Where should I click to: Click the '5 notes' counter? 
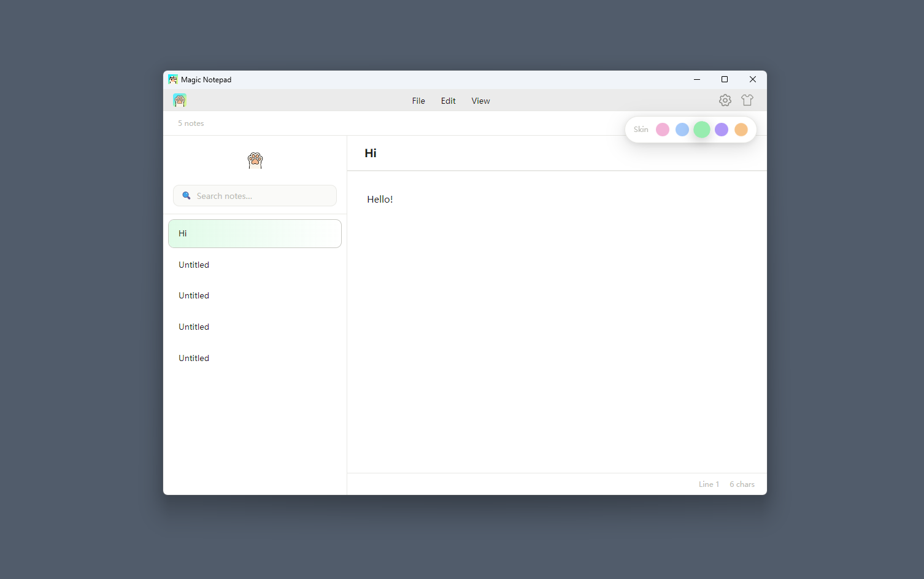click(x=191, y=123)
